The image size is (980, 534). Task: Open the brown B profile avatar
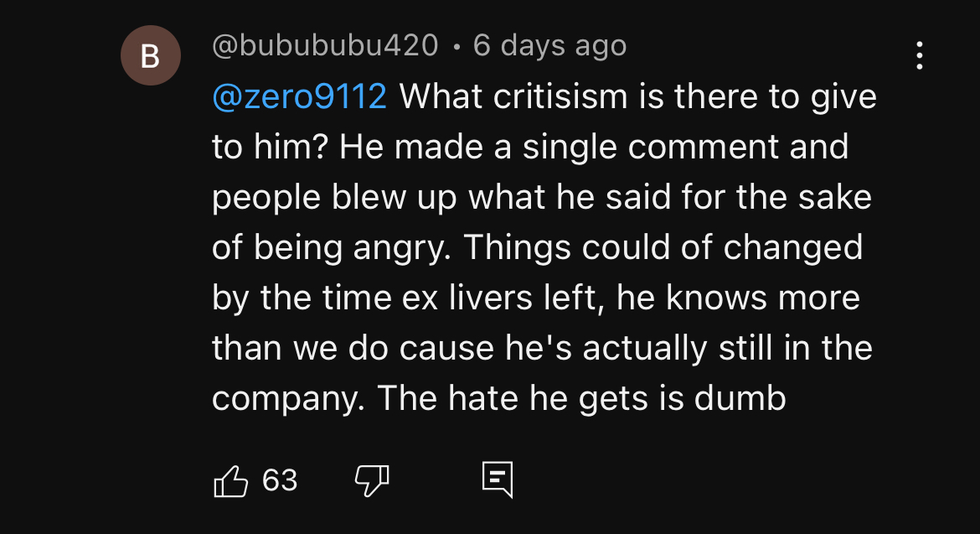(151, 55)
